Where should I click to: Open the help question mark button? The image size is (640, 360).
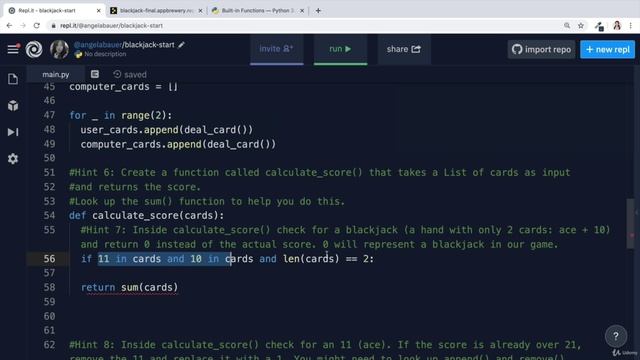click(x=616, y=336)
